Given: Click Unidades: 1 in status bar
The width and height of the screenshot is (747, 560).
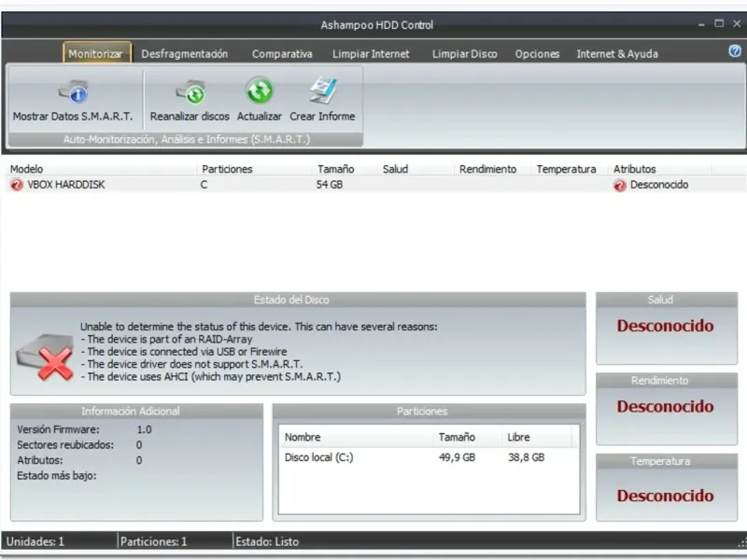Looking at the screenshot, I should click(35, 541).
